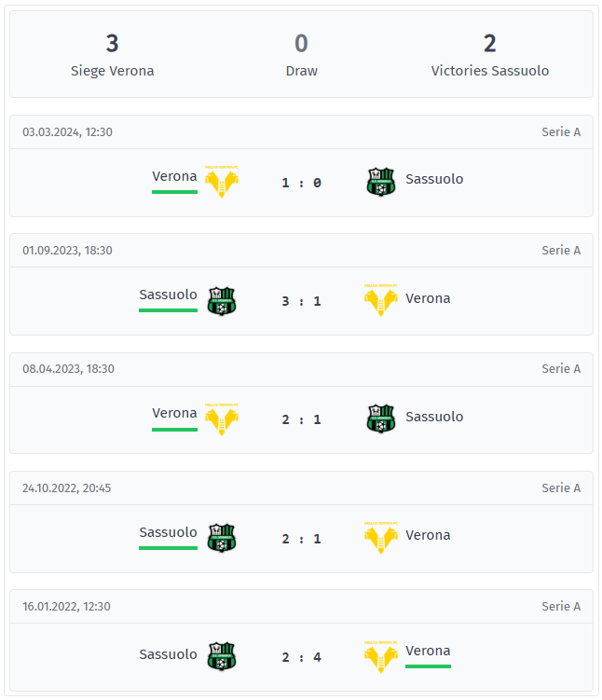The image size is (602, 700).
Task: Click Verona crest in 01.09.2023 match
Action: (x=380, y=300)
